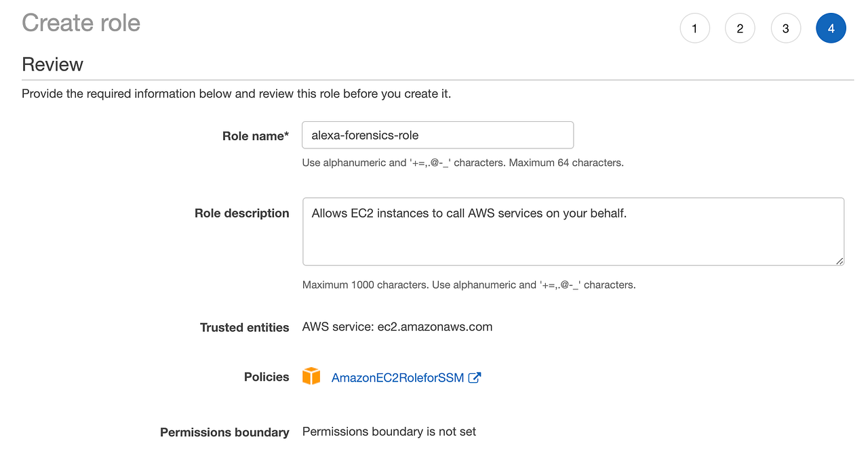Click the orange policy box icon
The image size is (868, 458).
(x=311, y=377)
